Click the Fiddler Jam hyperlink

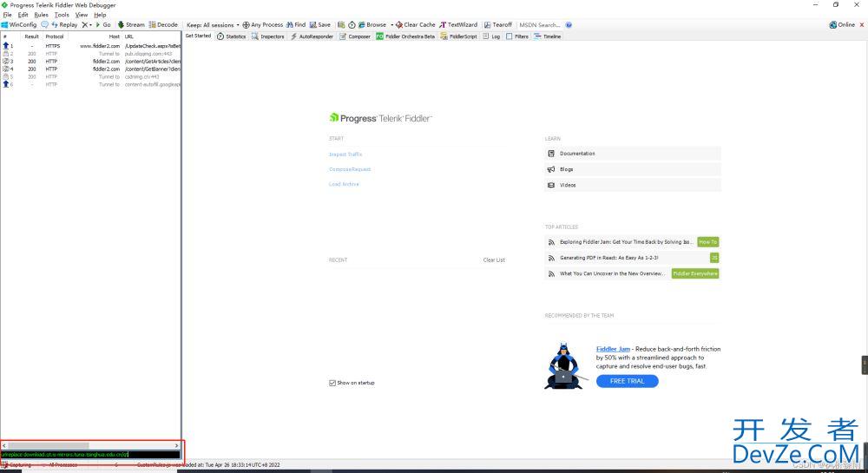613,349
